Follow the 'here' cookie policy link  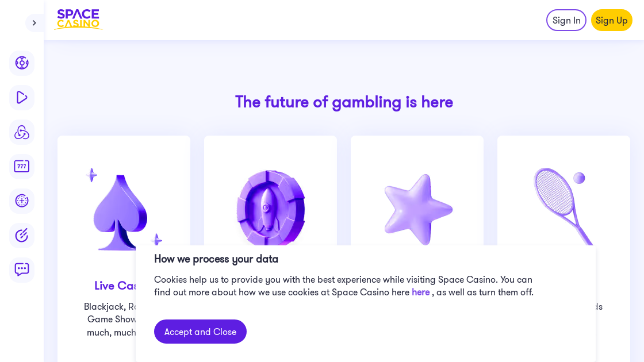[420, 292]
